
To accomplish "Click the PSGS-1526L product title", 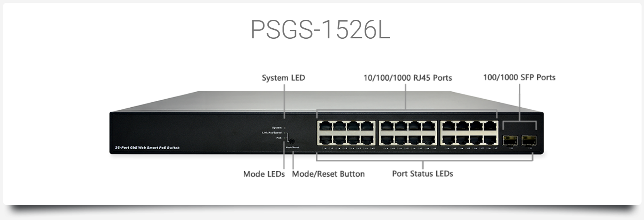I will click(320, 29).
